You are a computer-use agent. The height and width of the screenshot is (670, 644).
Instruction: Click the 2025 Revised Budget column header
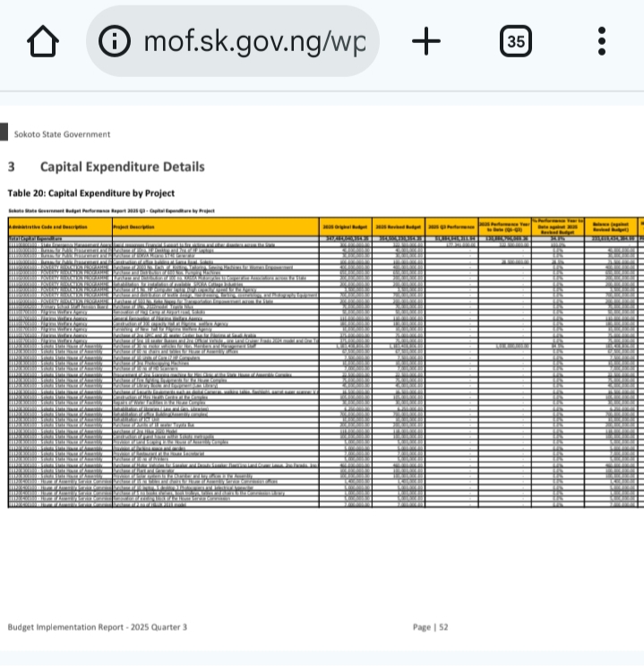[x=399, y=228]
